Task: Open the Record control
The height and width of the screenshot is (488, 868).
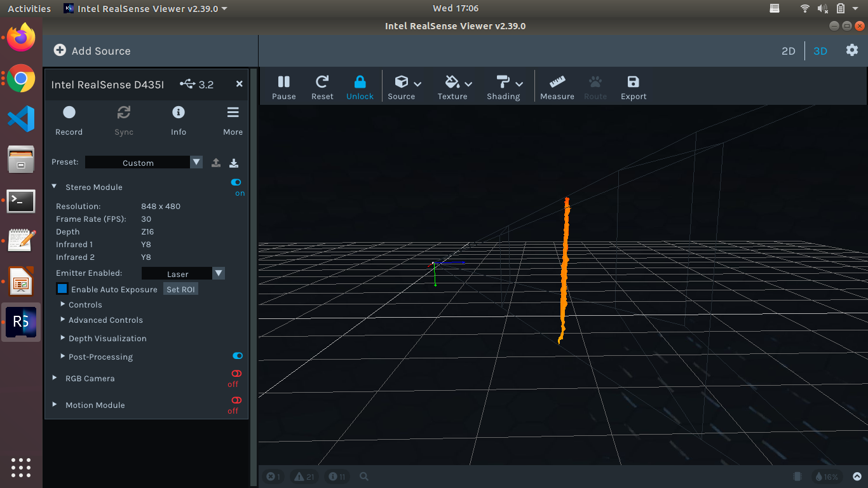Action: tap(69, 121)
